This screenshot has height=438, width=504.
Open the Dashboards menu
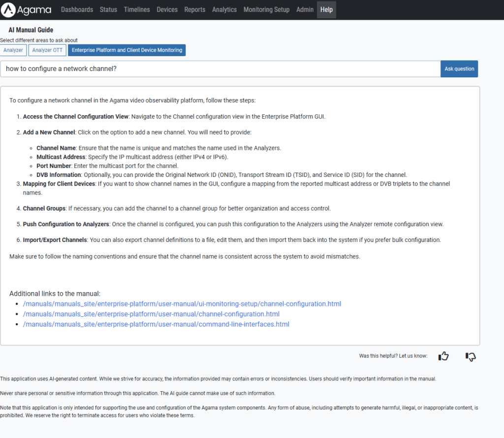[77, 9]
